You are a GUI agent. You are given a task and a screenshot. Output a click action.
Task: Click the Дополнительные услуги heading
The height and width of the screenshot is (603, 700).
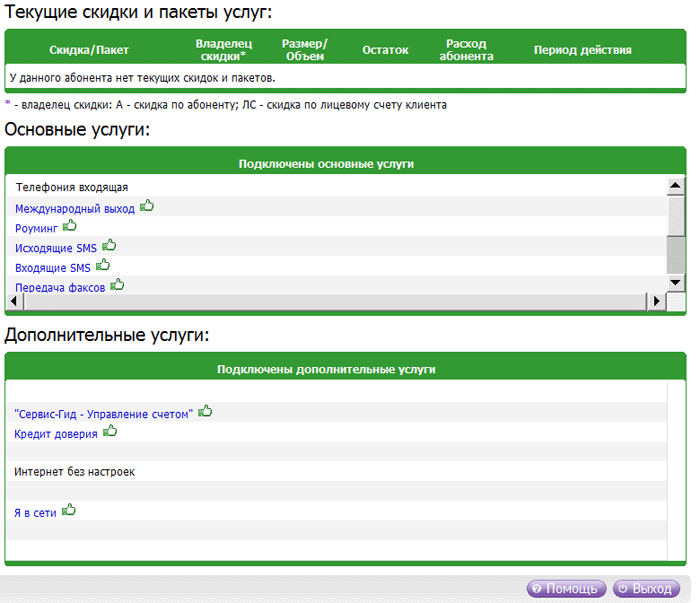[x=107, y=335]
